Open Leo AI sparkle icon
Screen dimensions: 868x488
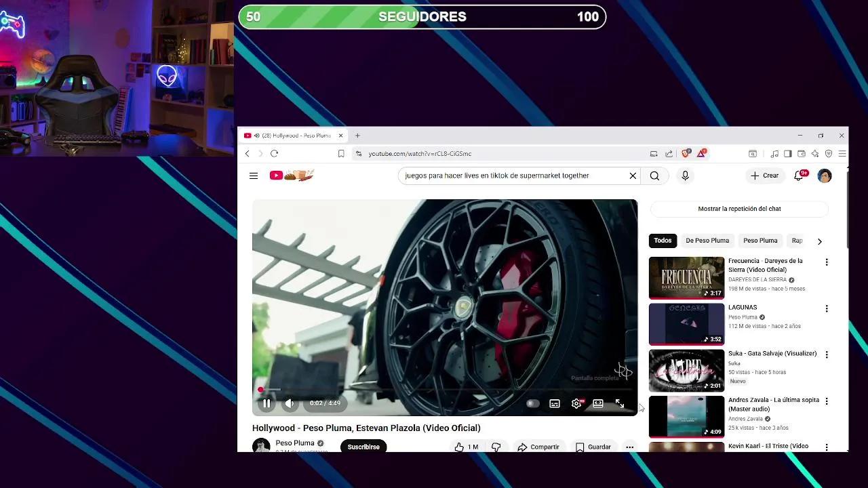tap(815, 154)
